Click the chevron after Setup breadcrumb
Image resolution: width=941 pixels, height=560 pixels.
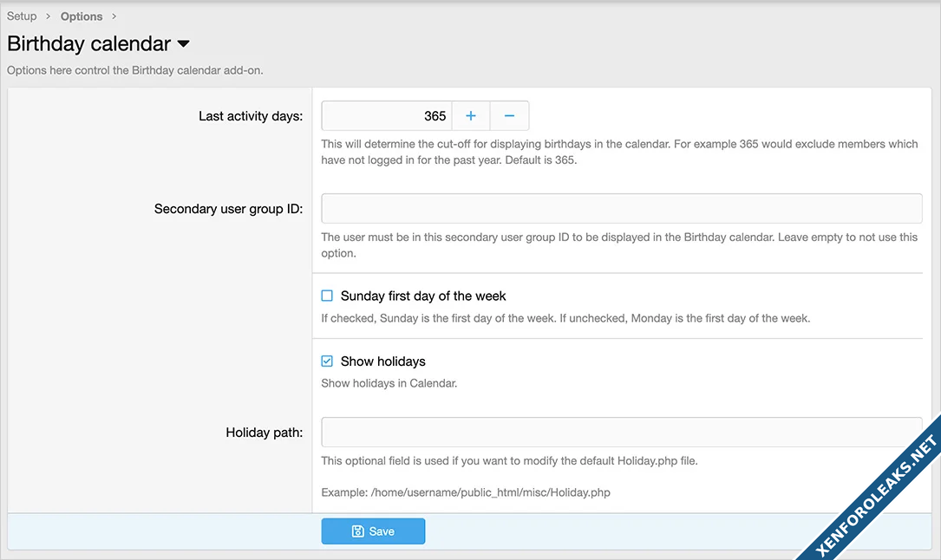click(x=49, y=16)
